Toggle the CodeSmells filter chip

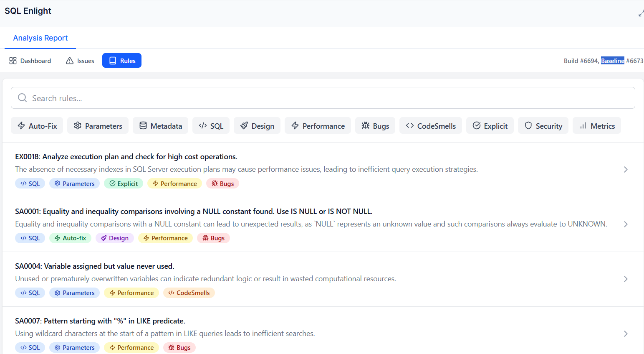[x=431, y=125]
